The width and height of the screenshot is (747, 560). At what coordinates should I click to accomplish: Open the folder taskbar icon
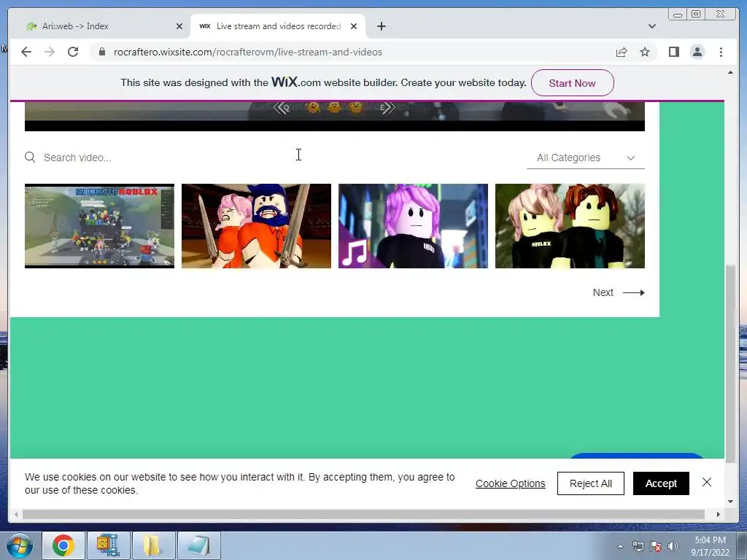153,545
